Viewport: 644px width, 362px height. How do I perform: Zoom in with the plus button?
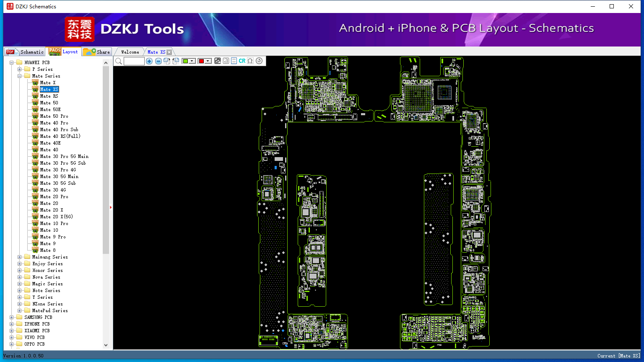click(149, 61)
